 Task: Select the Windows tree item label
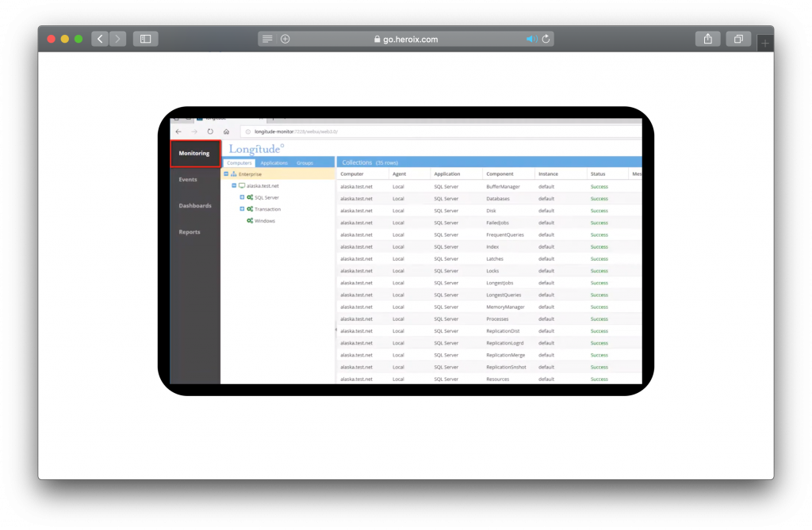coord(265,221)
